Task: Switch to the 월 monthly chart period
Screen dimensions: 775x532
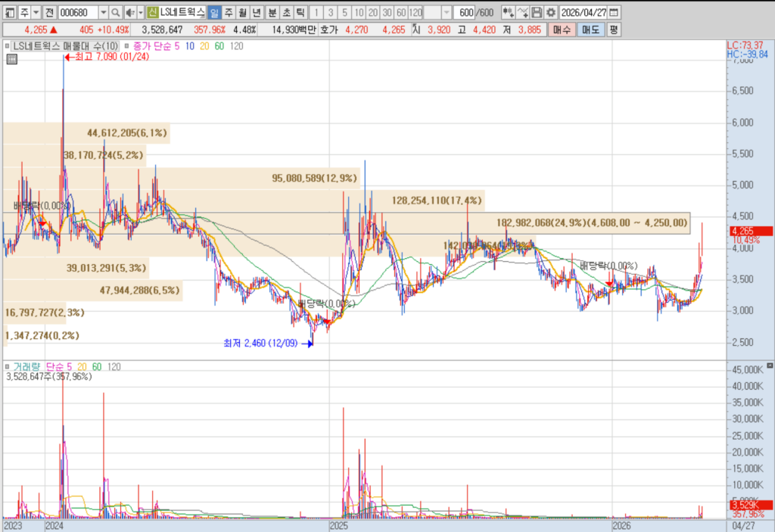Action: pyautogui.click(x=242, y=12)
